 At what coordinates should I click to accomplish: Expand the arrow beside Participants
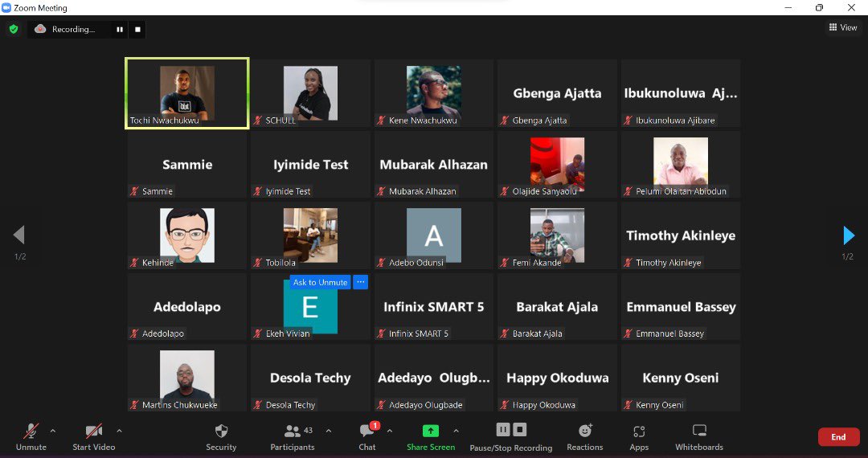tap(328, 431)
